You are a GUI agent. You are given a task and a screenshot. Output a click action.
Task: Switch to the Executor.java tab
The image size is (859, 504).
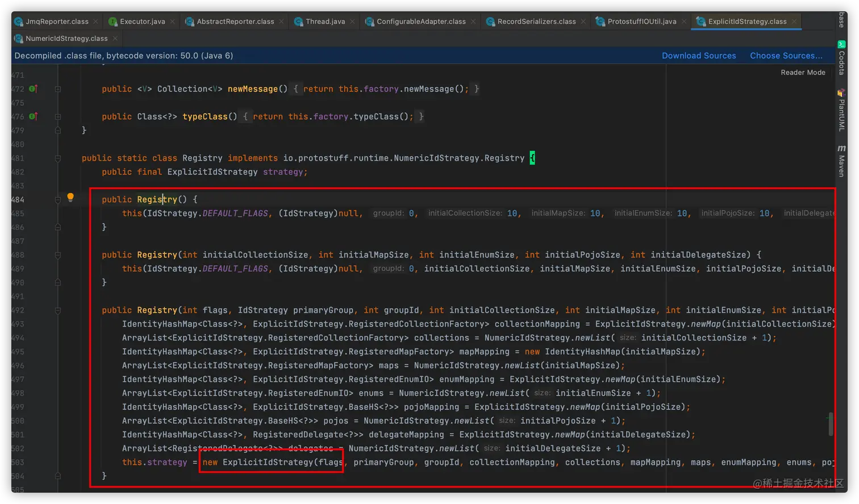point(142,22)
